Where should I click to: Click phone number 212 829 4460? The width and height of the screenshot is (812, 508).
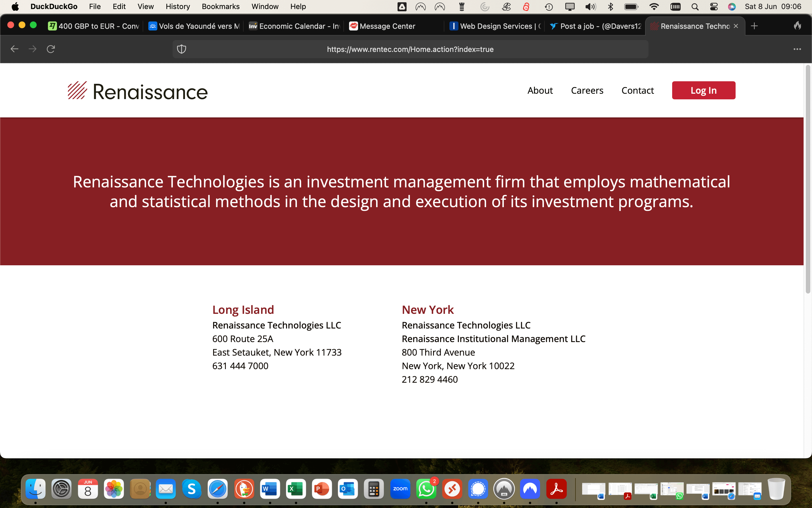tap(429, 379)
